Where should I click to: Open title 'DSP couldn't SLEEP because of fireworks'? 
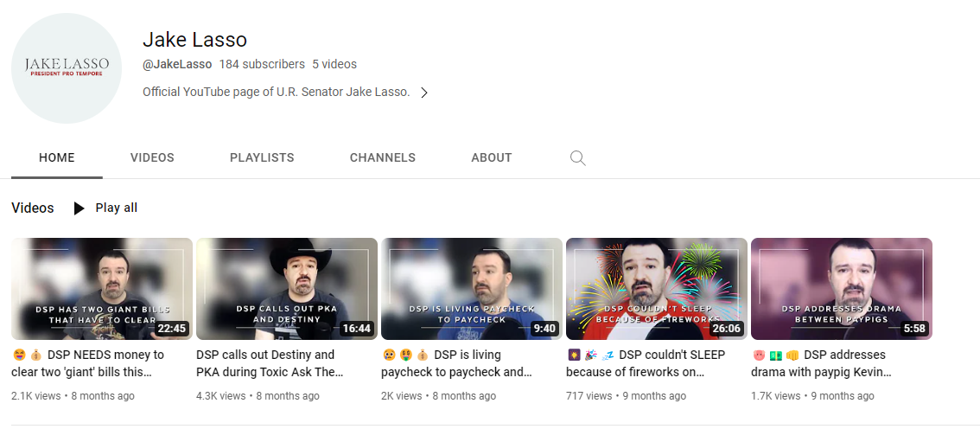tap(646, 363)
